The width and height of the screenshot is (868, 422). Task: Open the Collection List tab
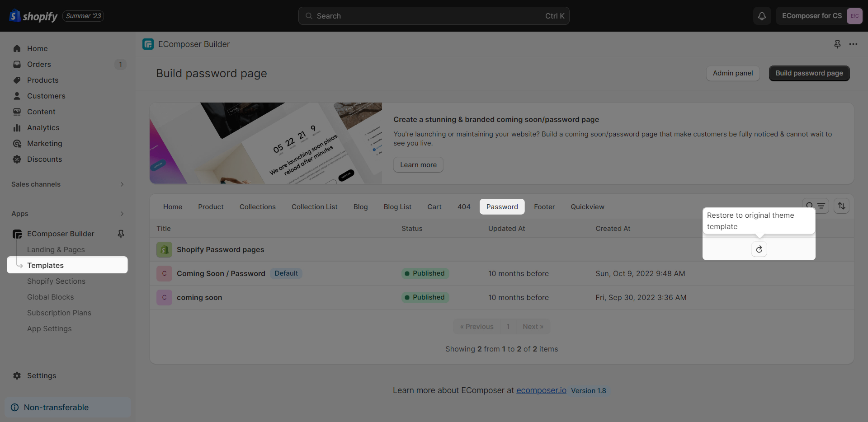point(315,206)
